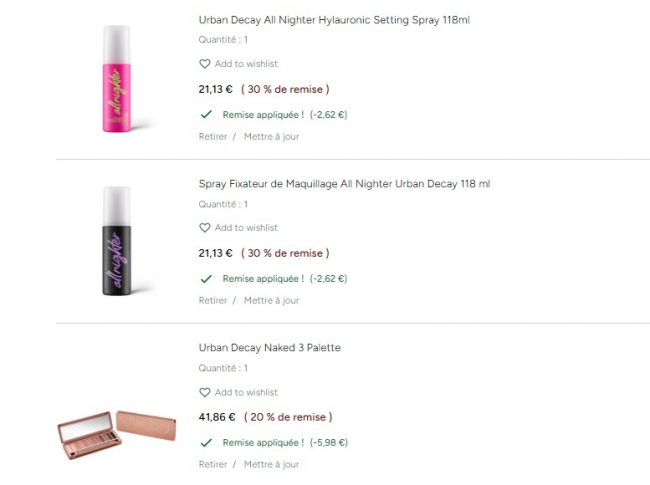Click Mettre à jour for Naked 3 Palette
The width and height of the screenshot is (650, 485).
[x=271, y=465]
